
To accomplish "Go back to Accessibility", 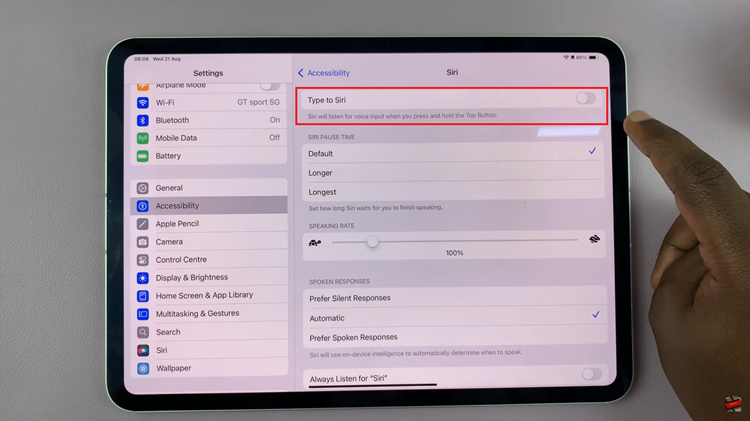I will point(324,73).
